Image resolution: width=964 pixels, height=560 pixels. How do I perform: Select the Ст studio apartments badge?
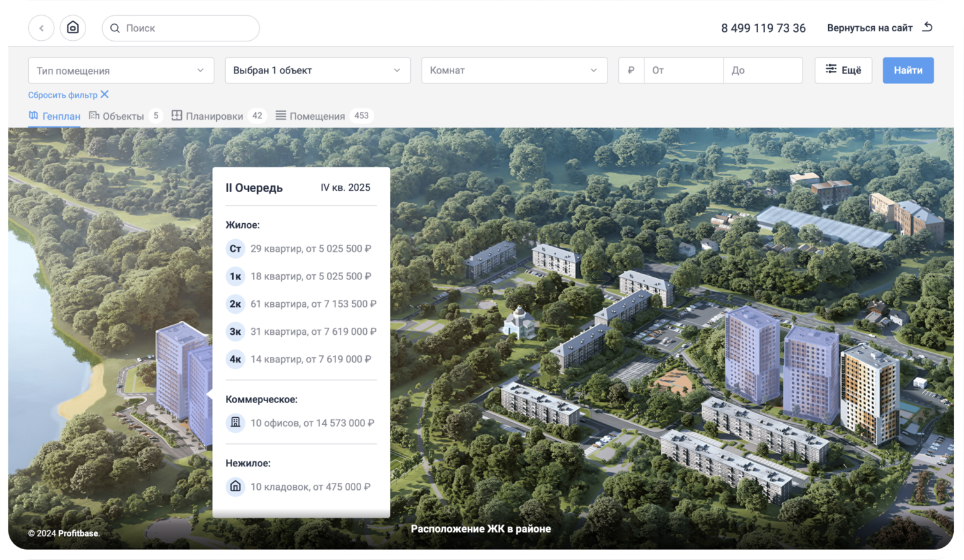[x=235, y=249]
